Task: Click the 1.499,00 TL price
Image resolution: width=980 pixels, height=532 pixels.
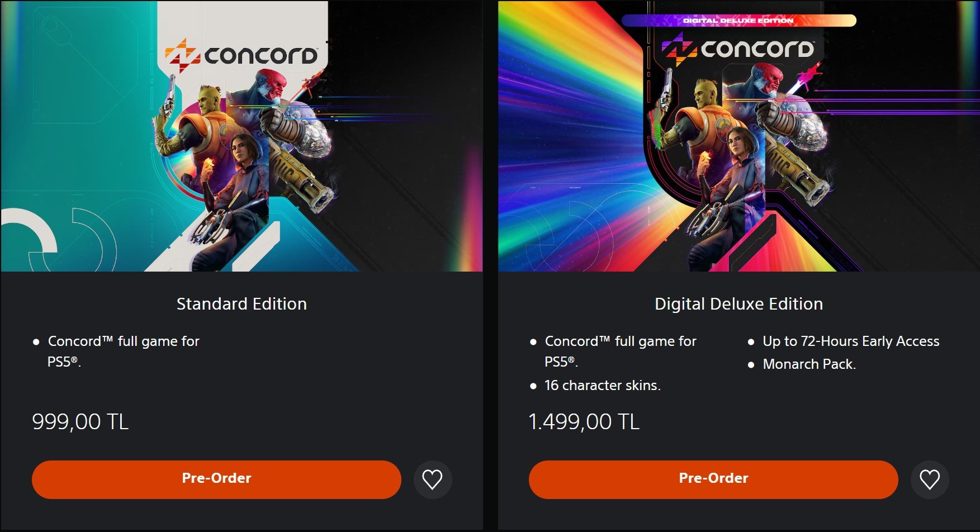Action: pos(584,422)
